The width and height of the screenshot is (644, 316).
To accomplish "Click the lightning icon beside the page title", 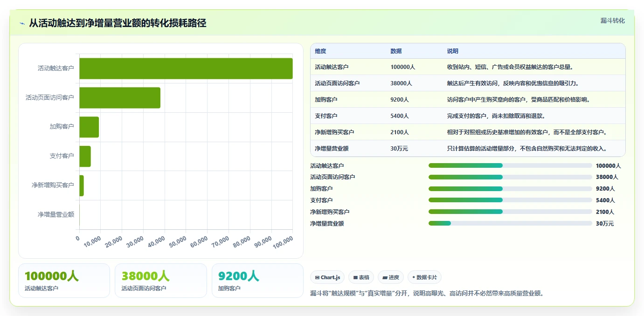I will coord(22,23).
